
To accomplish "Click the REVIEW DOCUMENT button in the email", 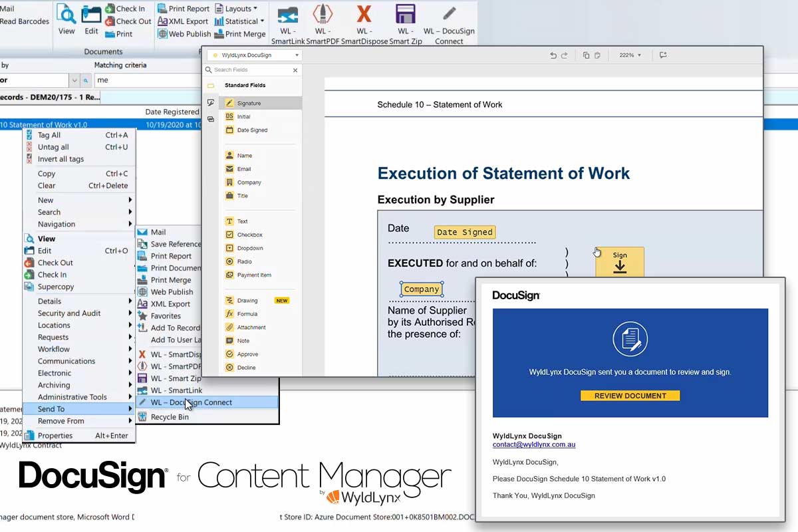I will point(630,396).
